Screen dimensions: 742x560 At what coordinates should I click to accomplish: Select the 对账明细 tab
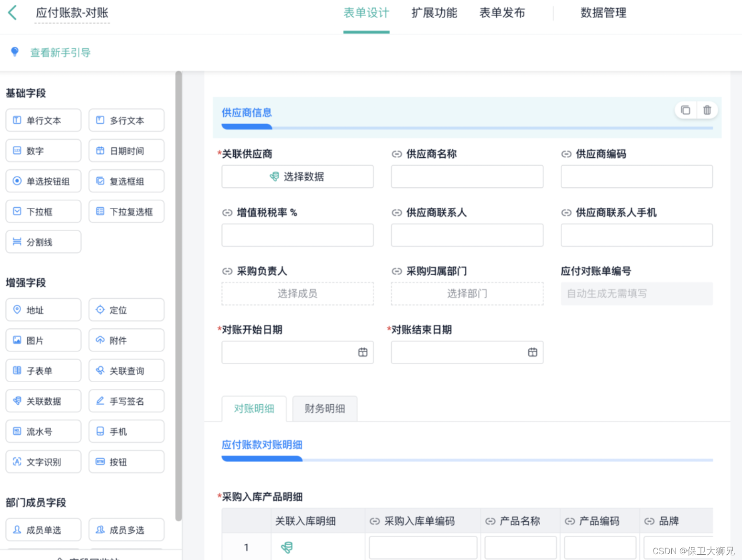coord(254,409)
